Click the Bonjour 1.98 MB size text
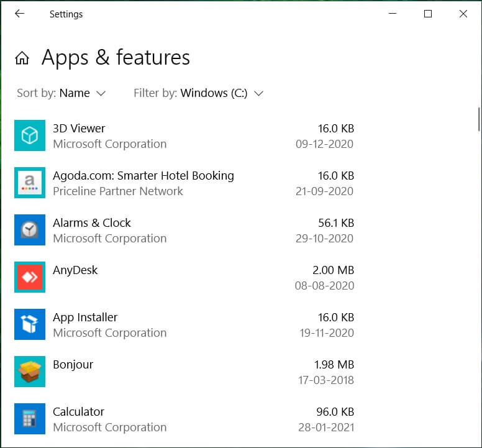 coord(334,365)
